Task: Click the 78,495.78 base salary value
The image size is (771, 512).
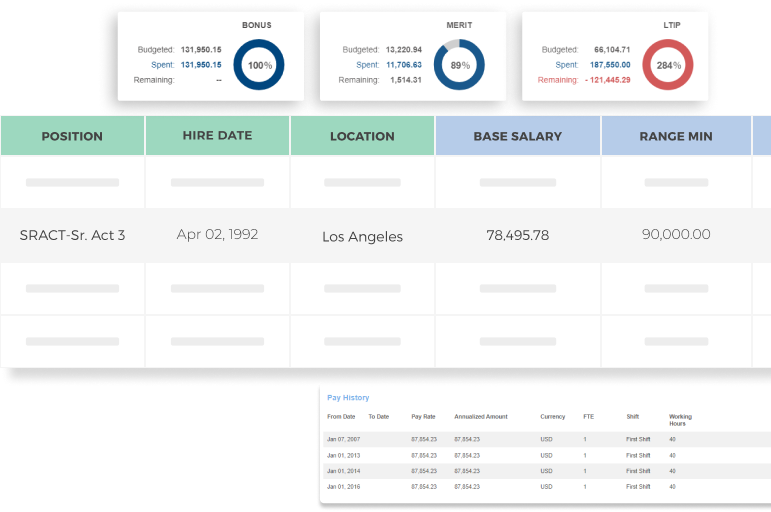Action: 517,235
